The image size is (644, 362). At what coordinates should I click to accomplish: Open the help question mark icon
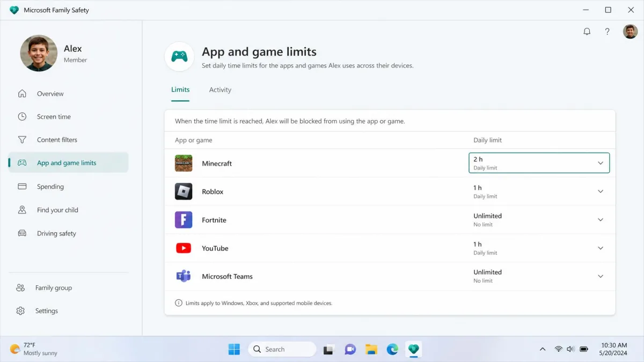click(607, 32)
